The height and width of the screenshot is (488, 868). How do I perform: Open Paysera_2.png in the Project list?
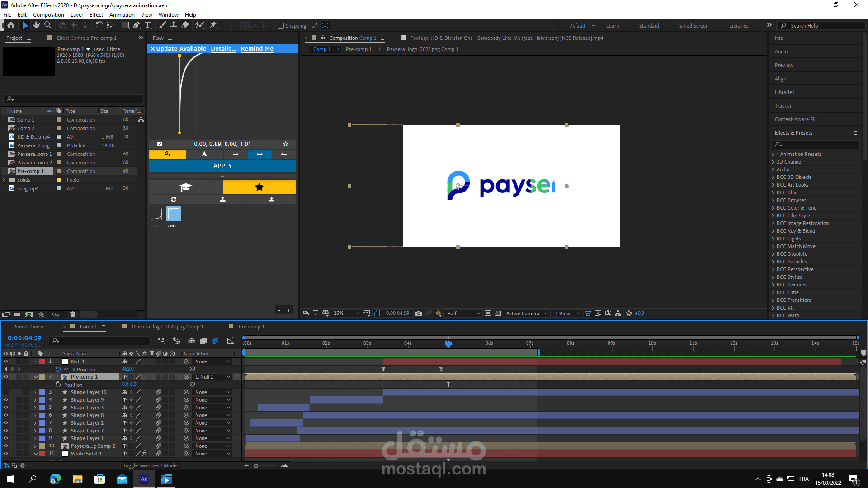click(33, 145)
